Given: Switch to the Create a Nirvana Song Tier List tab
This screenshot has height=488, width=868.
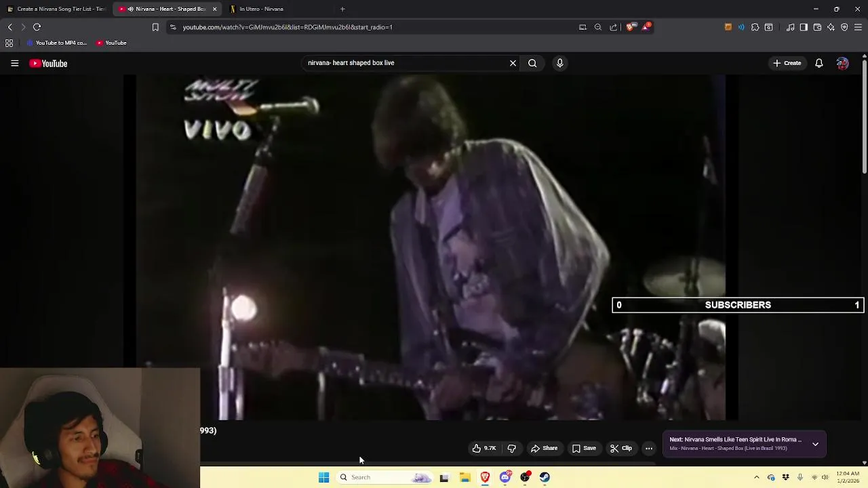Looking at the screenshot, I should tap(56, 9).
